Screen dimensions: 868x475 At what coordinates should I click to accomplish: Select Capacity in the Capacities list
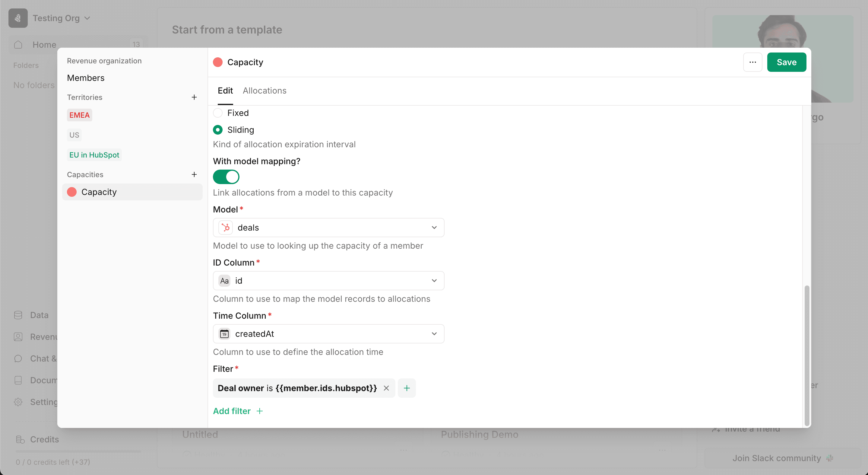click(132, 192)
